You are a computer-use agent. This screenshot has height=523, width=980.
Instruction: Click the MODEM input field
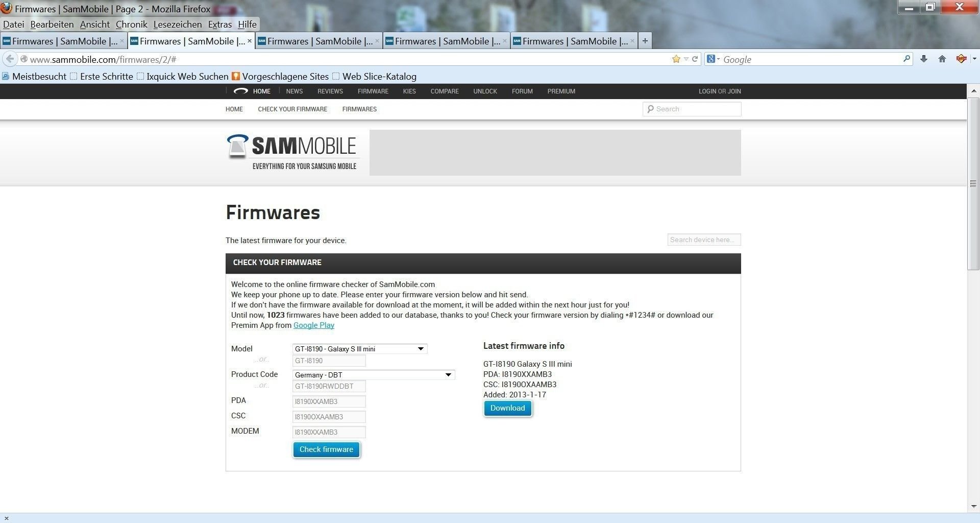329,432
